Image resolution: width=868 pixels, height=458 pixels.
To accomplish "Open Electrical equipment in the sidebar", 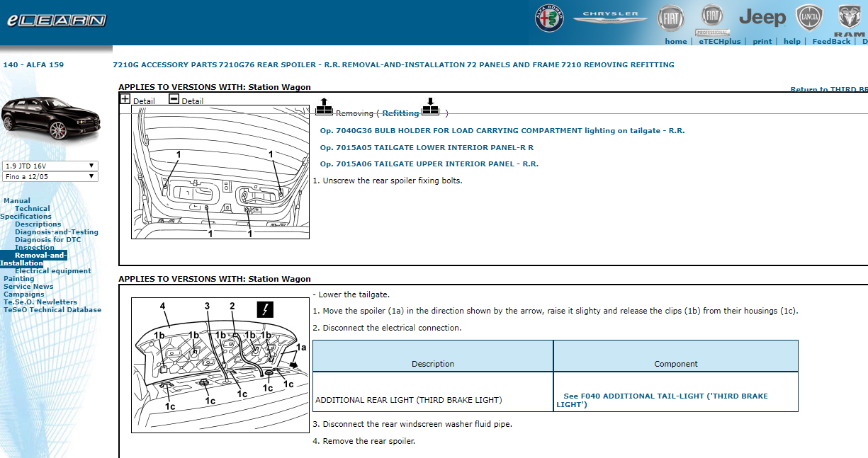I will [x=53, y=271].
